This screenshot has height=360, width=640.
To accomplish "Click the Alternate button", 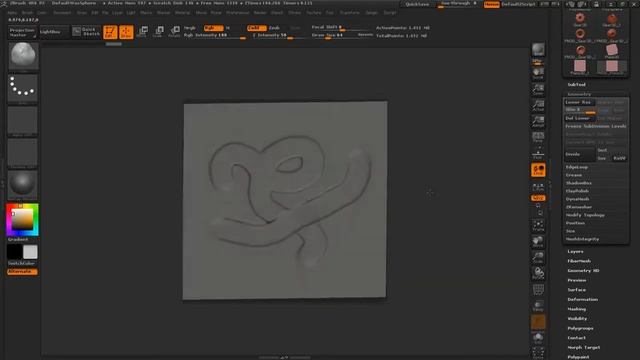I will pos(22,271).
